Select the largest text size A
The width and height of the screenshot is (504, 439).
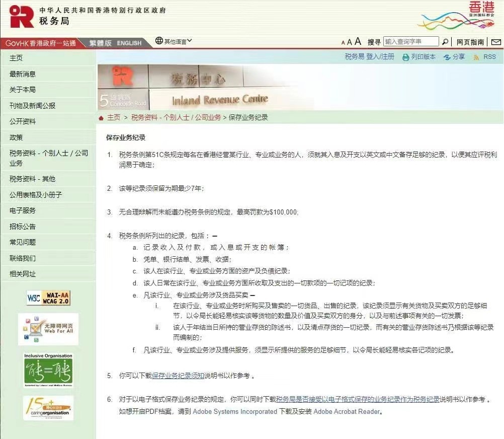(x=358, y=41)
